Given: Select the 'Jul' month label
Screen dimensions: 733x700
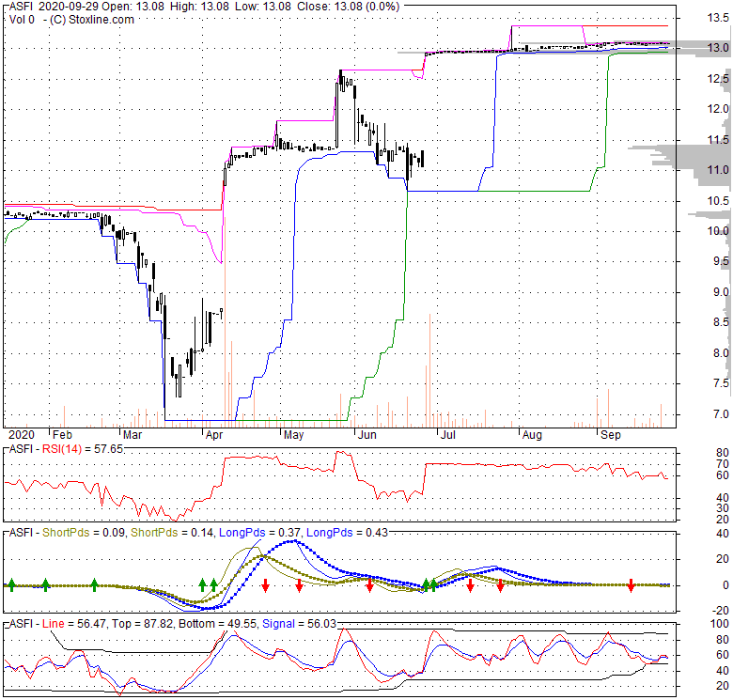Looking at the screenshot, I should tap(448, 435).
